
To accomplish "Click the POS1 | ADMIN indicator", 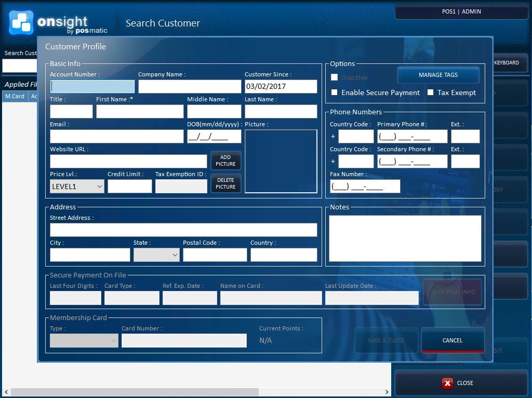I will pyautogui.click(x=461, y=11).
